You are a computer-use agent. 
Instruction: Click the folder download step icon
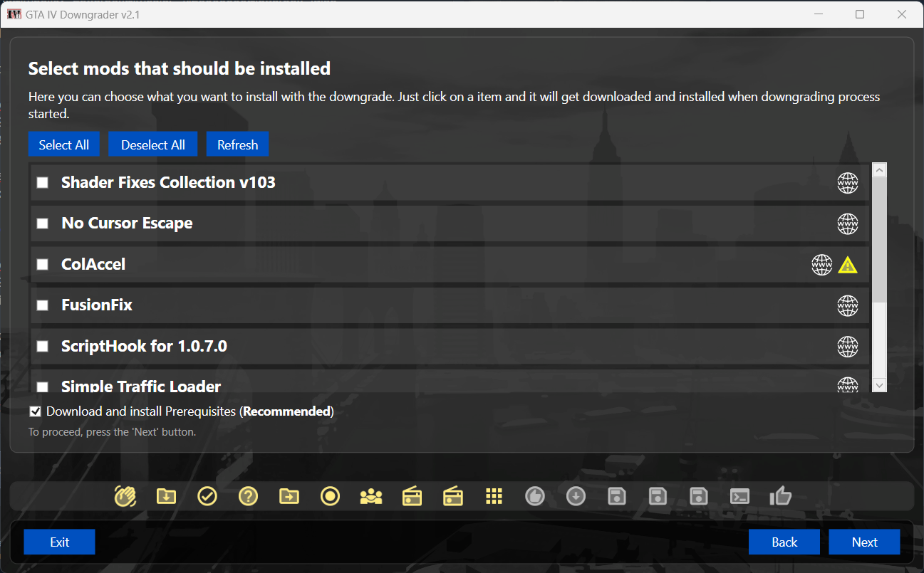click(166, 495)
